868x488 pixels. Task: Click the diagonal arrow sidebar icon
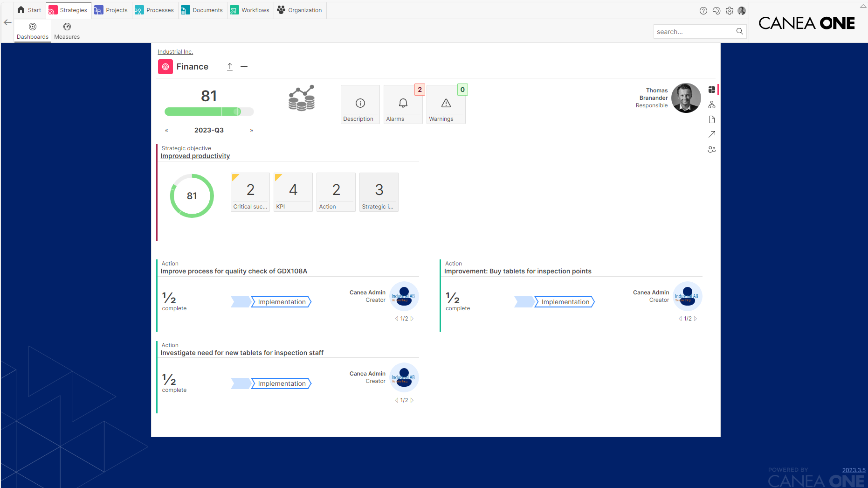pos(712,134)
